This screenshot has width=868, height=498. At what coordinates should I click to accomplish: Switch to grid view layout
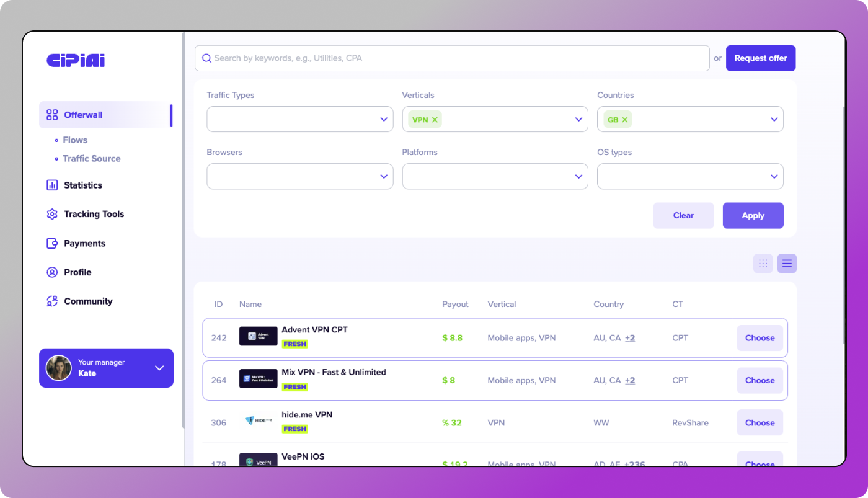pos(763,264)
